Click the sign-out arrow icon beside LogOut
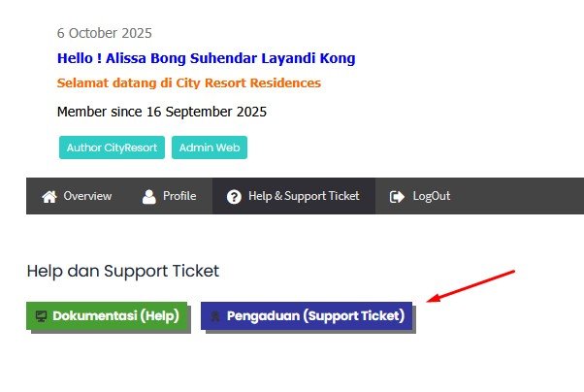This screenshot has width=584, height=392. click(x=397, y=196)
